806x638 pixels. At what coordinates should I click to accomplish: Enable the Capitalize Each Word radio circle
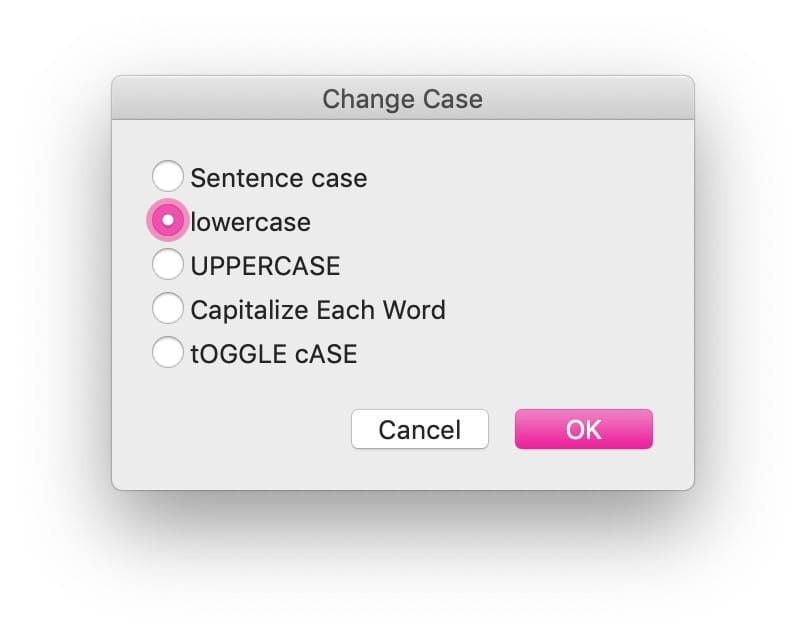(x=168, y=308)
